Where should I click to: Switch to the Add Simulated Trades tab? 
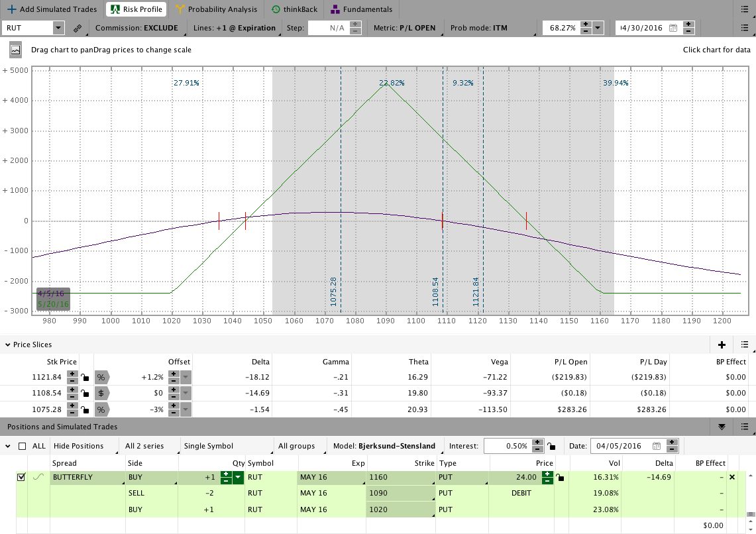click(x=52, y=9)
